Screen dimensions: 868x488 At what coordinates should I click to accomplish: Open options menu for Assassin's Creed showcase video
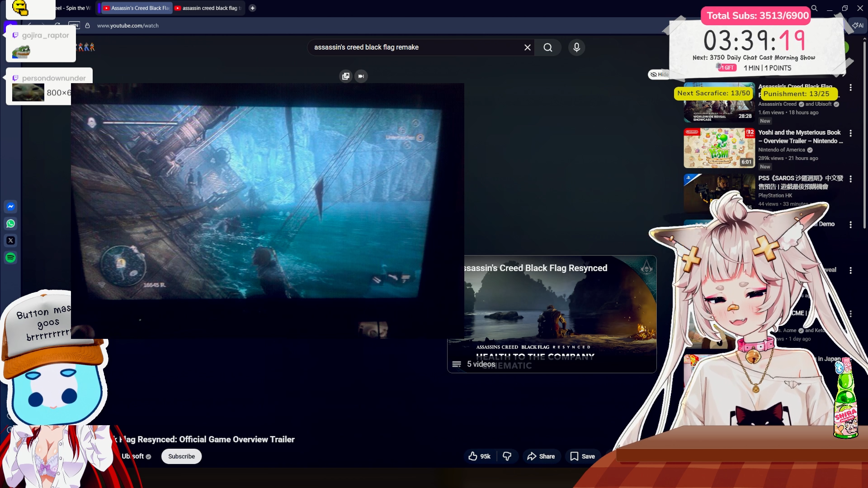pos(850,87)
